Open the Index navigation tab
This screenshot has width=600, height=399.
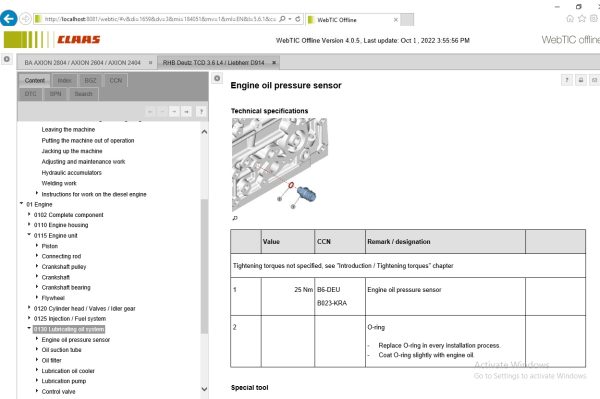pos(64,80)
